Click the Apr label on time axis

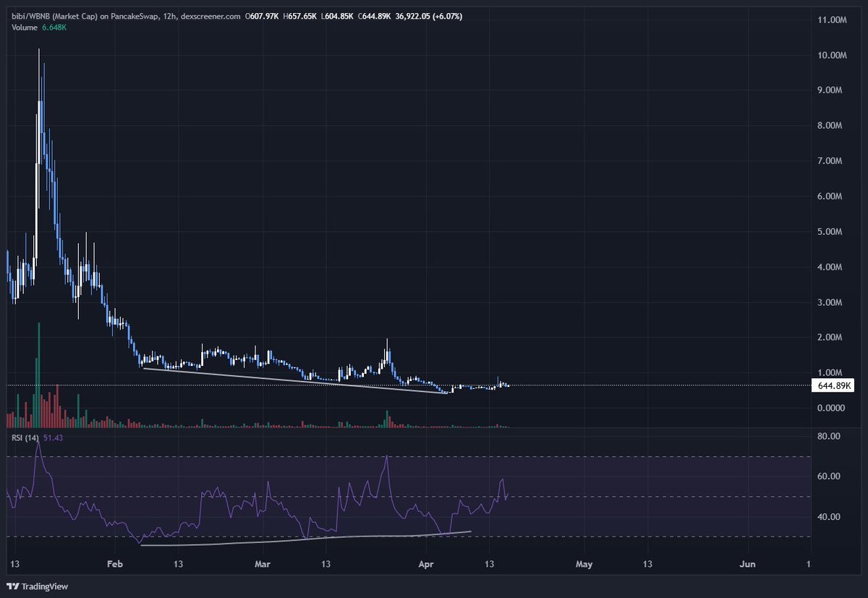point(427,563)
